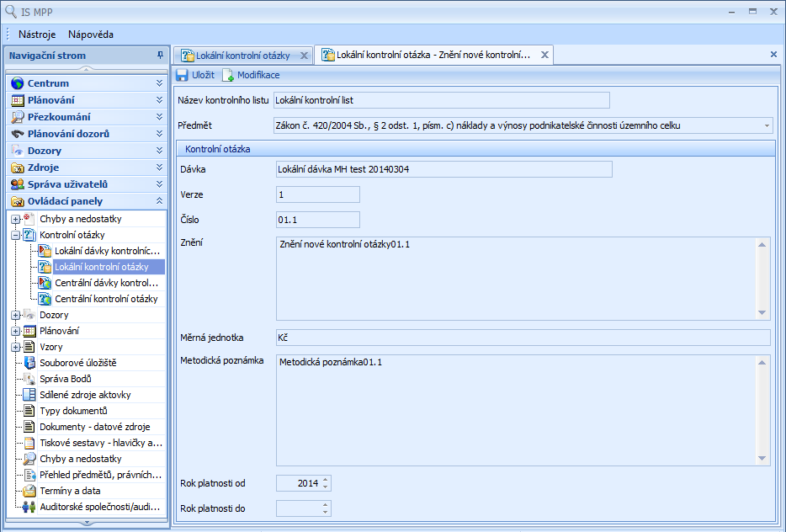Open the Správa uživatelů panel header
This screenshot has height=532, width=786.
(87, 184)
